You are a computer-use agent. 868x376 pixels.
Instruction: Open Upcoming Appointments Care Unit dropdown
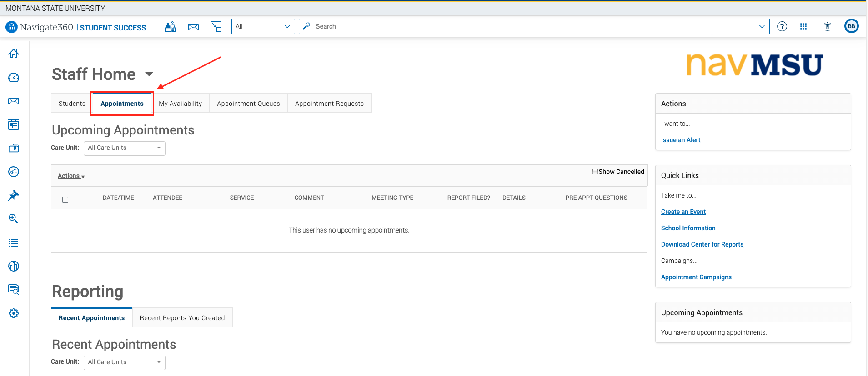click(125, 148)
